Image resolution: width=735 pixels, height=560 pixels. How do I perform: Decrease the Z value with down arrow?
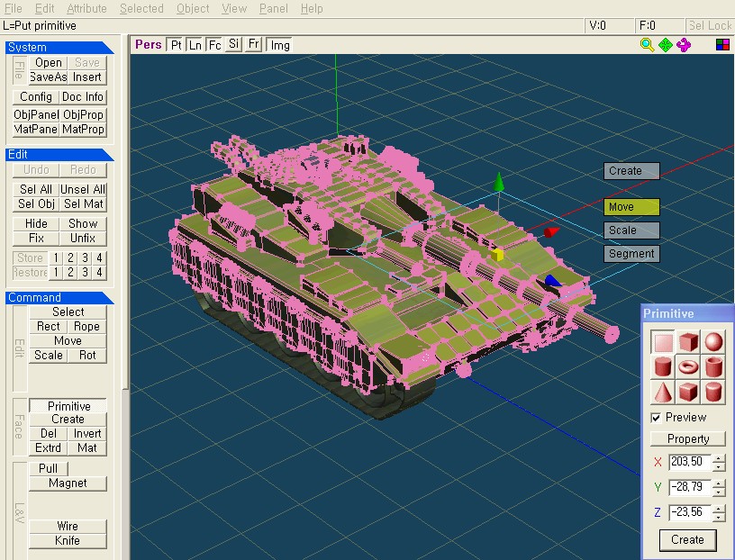pos(719,517)
